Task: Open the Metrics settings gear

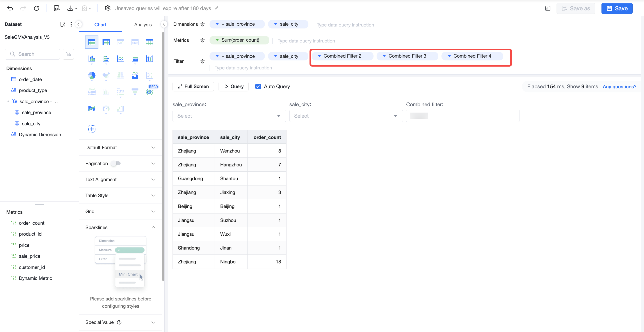Action: 203,40
